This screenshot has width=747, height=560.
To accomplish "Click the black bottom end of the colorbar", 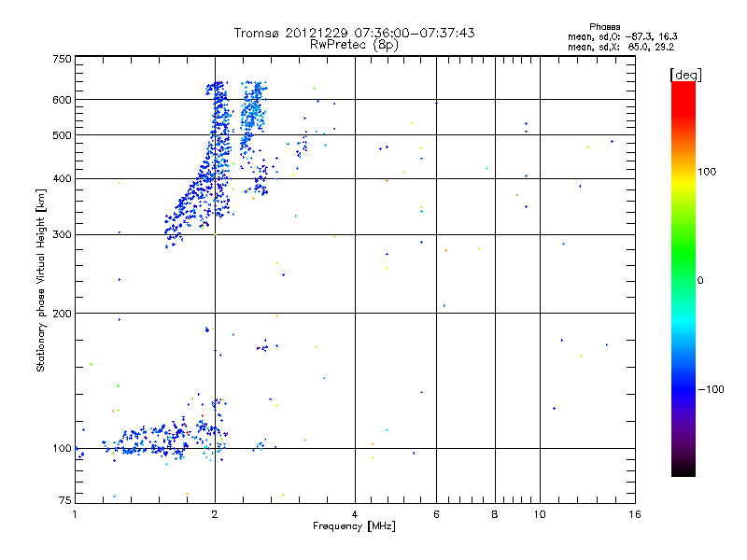I will pos(684,469).
